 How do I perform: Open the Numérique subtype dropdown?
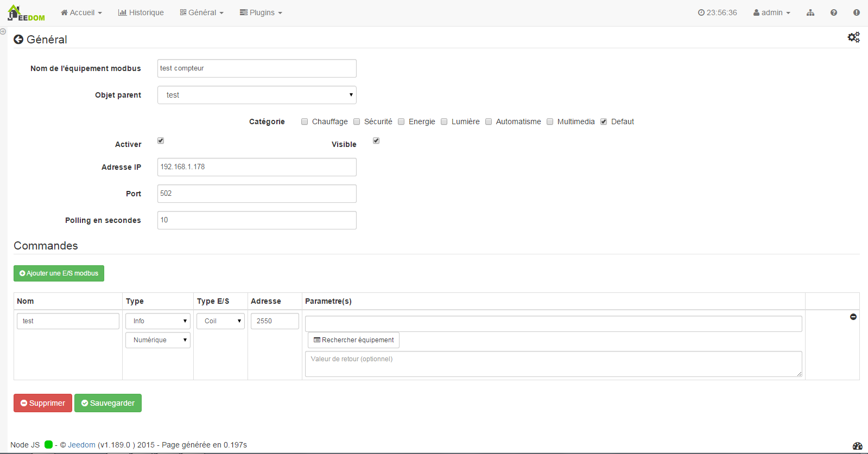pyautogui.click(x=158, y=340)
